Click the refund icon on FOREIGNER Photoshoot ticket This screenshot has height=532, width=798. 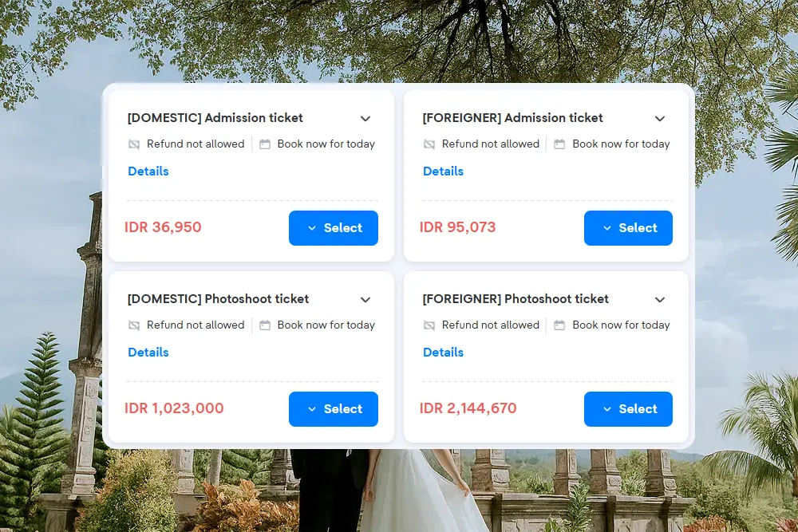coord(429,325)
